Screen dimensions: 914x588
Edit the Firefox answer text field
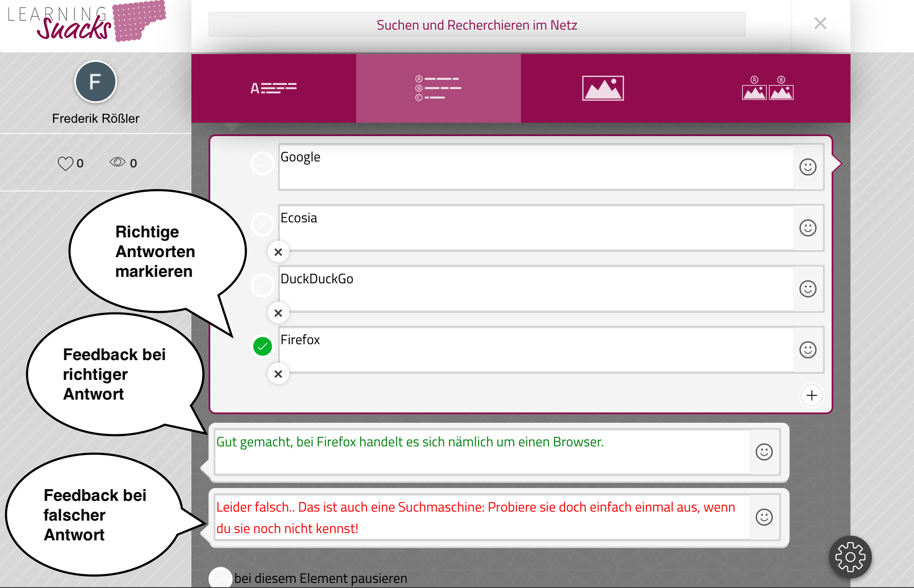(536, 349)
